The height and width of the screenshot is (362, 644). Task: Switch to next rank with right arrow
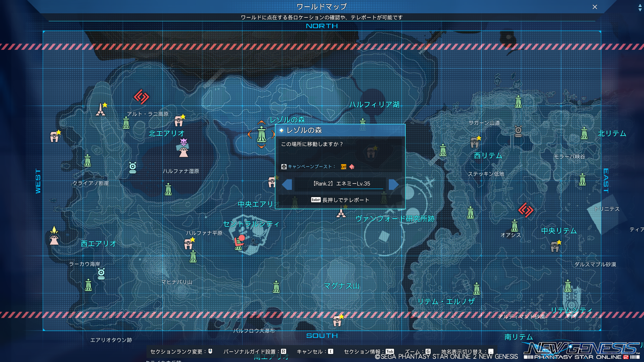coord(394,185)
